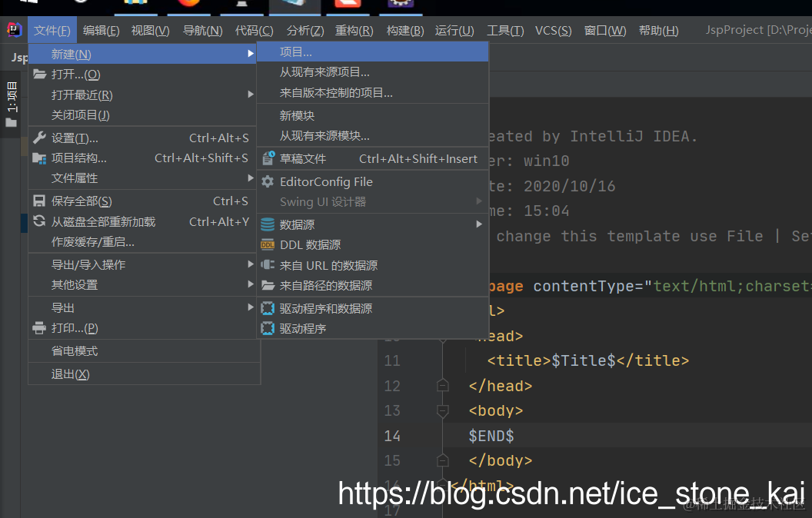Screen dimensions: 812x518
Task: Open the 窗口(W) menu
Action: (605, 31)
